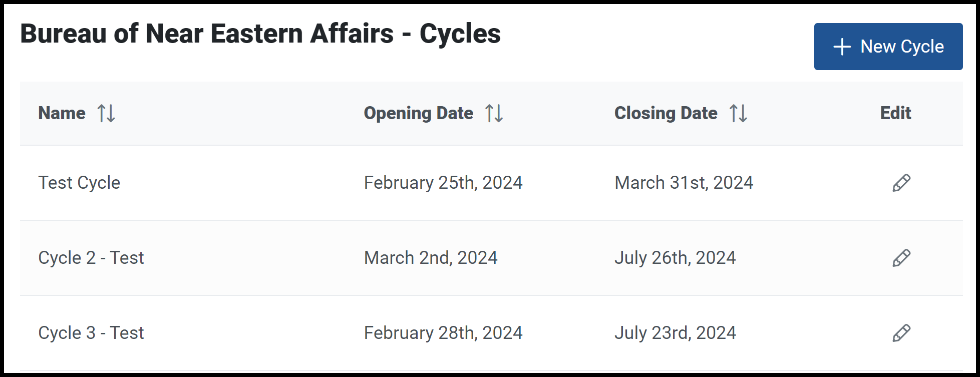This screenshot has width=980, height=377.
Task: Select the Cycle 2 - Test name
Action: coord(91,258)
